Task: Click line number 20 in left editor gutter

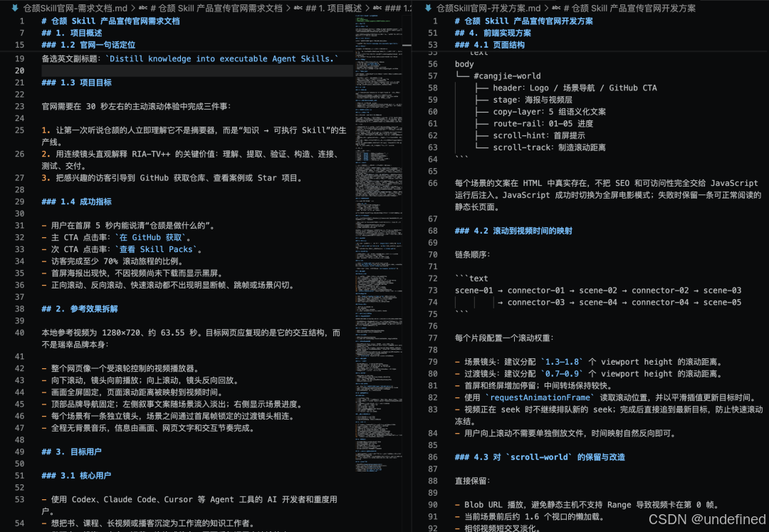Action: (x=19, y=71)
